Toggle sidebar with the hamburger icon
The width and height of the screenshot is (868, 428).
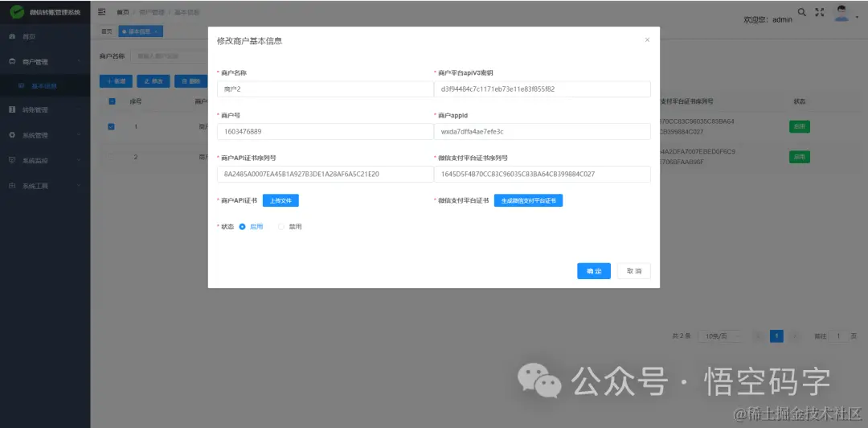[102, 11]
